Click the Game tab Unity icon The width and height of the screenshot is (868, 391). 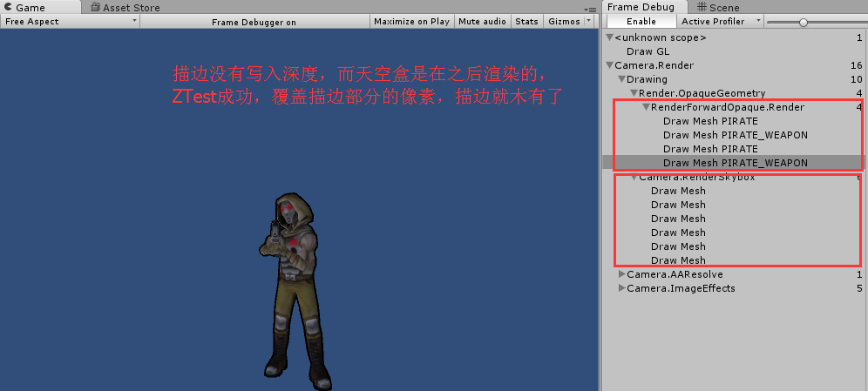point(8,7)
